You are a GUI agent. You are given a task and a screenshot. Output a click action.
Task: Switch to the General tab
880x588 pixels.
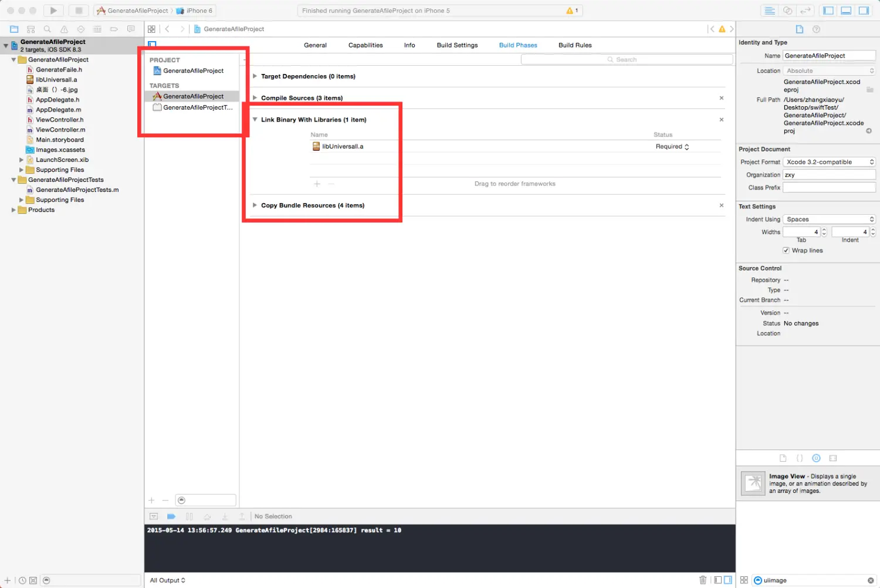pos(315,45)
